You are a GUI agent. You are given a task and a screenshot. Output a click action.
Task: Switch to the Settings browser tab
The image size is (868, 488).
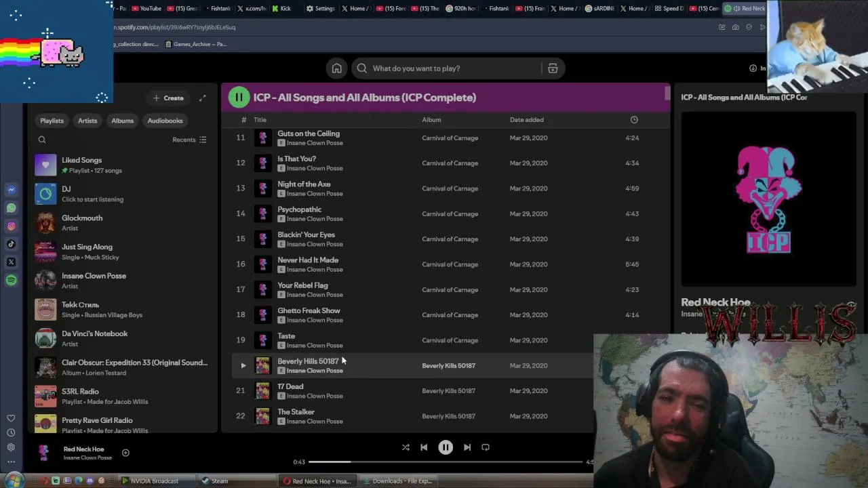tap(320, 8)
